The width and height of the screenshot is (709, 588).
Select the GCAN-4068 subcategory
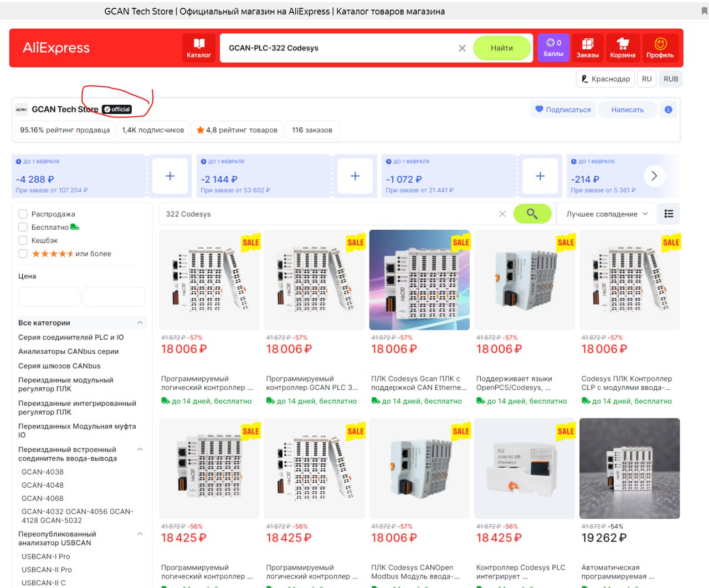tap(43, 499)
